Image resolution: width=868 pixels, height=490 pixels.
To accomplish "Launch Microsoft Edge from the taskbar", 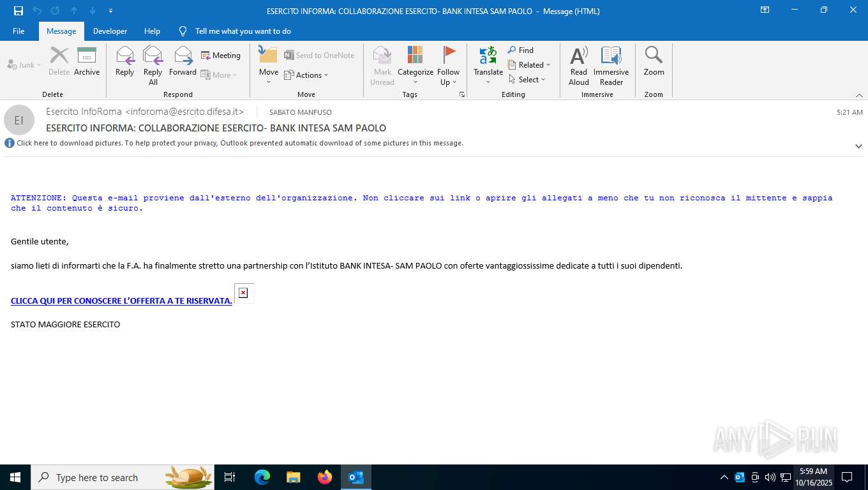I will tap(262, 477).
